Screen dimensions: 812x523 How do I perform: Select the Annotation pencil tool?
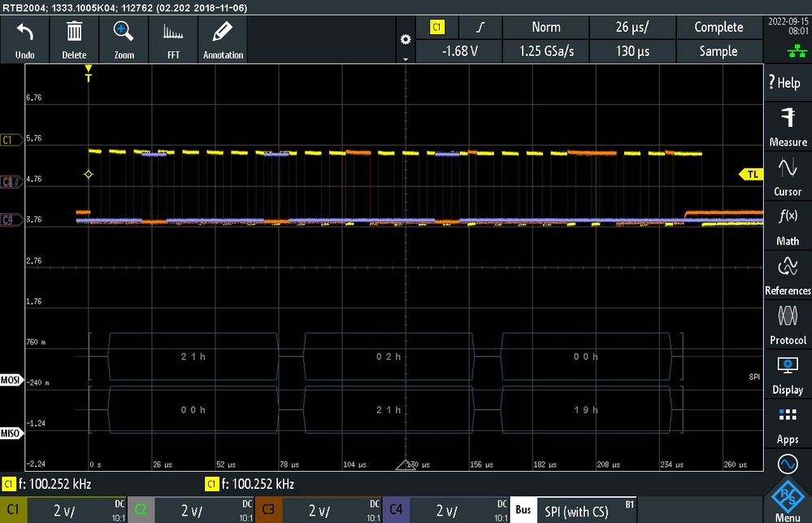click(222, 33)
